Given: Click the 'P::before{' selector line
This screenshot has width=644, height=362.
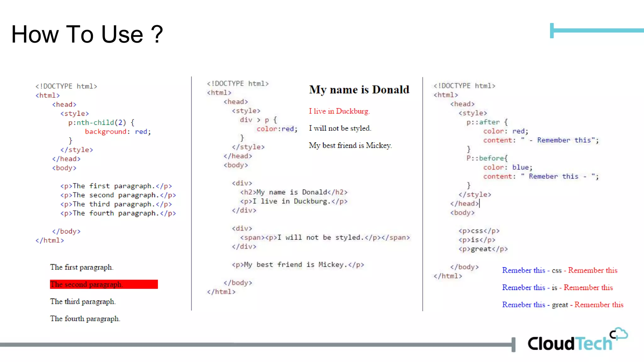Looking at the screenshot, I should point(487,158).
